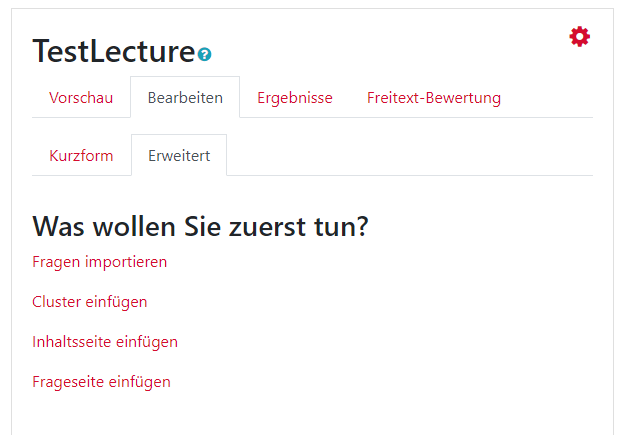Preview the lesson using Vorschau
This screenshot has width=618, height=435.
pos(81,98)
